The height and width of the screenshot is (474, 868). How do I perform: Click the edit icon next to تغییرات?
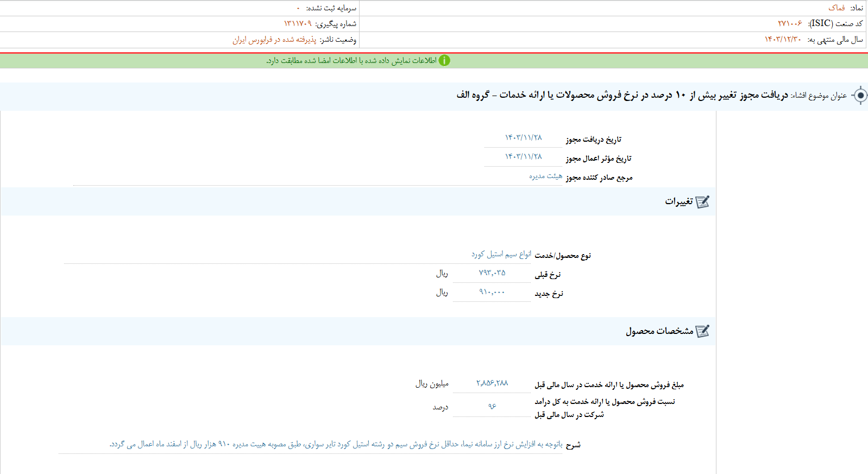coord(702,202)
